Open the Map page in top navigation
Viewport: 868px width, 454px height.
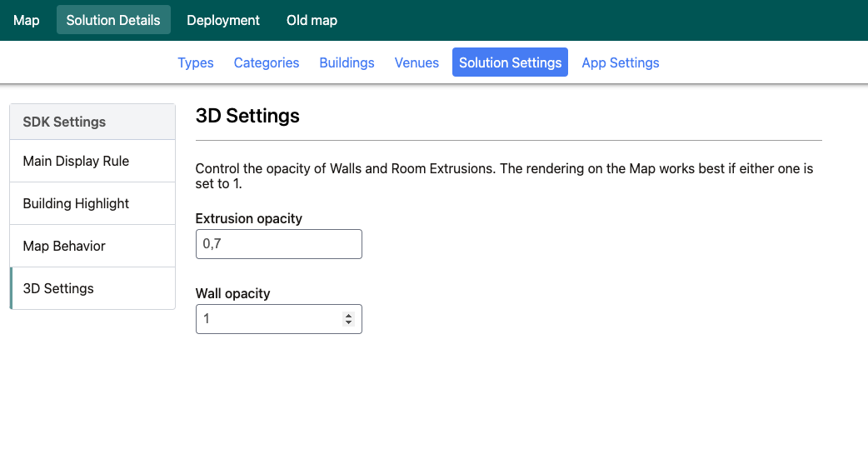(27, 20)
